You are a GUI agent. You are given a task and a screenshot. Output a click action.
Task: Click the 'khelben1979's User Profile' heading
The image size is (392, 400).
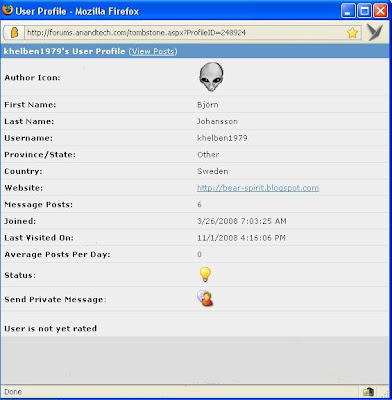65,52
